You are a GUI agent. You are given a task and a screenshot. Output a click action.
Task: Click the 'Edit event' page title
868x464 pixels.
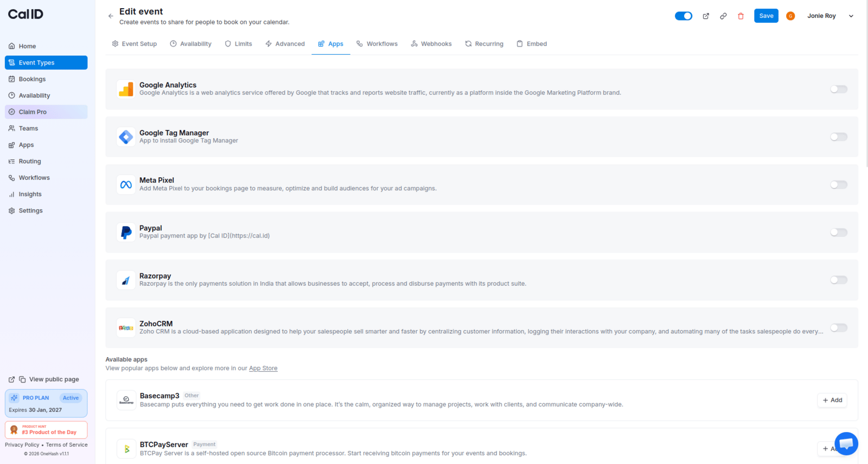tap(141, 11)
